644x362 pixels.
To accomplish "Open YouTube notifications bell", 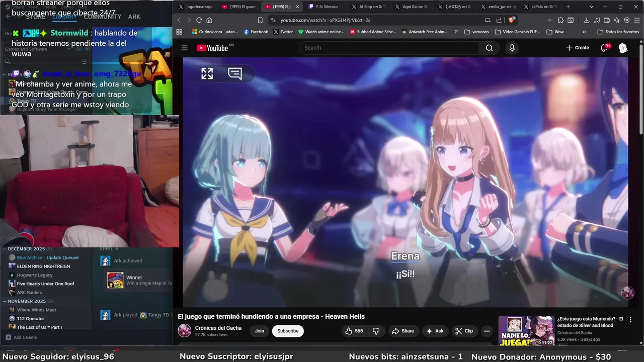I will (x=604, y=48).
